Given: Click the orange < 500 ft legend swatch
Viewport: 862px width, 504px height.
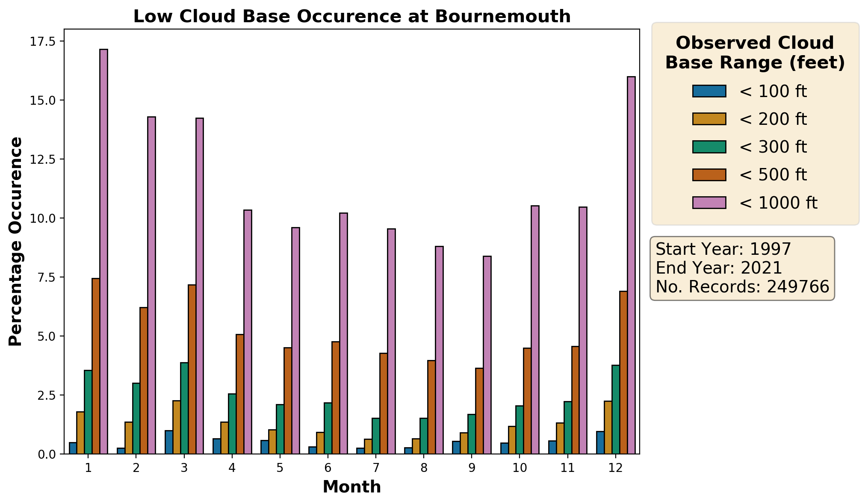Looking at the screenshot, I should coord(709,174).
